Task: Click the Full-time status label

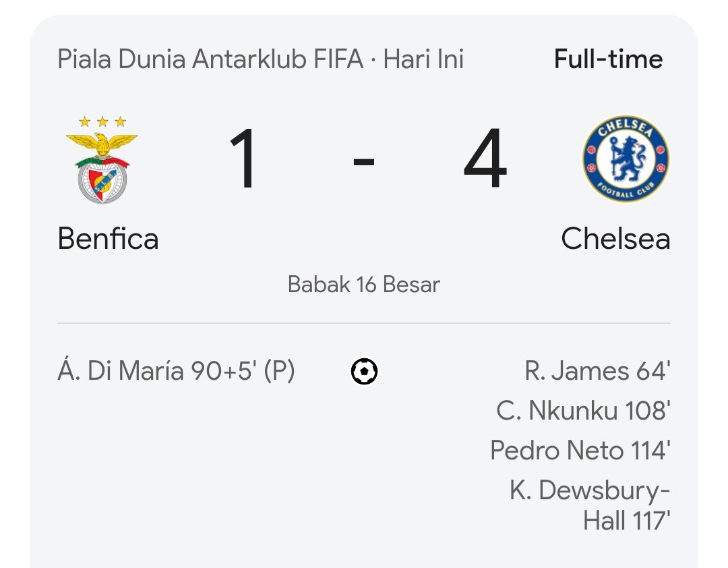Action: [x=608, y=59]
